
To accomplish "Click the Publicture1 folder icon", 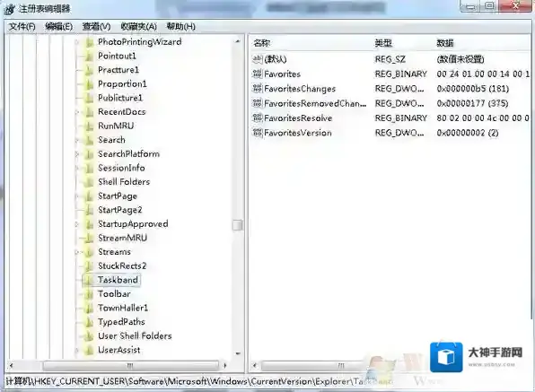I will tap(89, 98).
